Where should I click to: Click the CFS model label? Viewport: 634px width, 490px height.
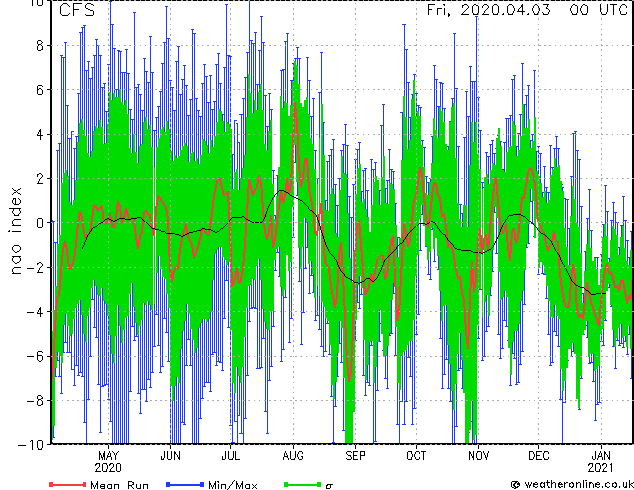(x=77, y=10)
